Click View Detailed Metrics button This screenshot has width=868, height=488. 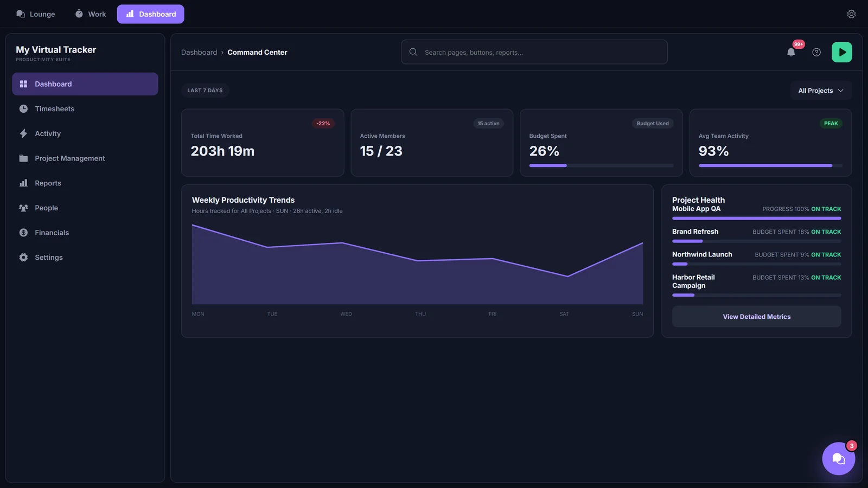click(757, 317)
